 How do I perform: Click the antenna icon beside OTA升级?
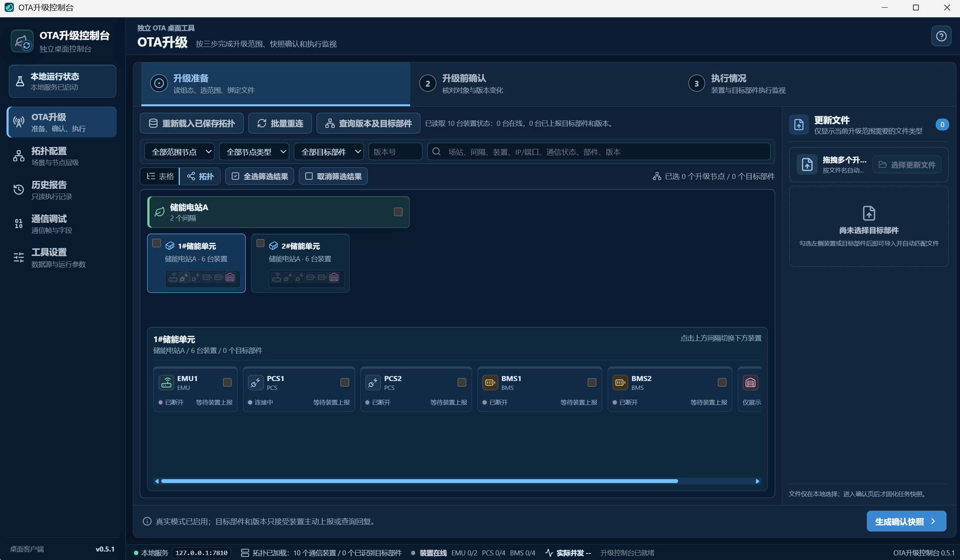19,122
